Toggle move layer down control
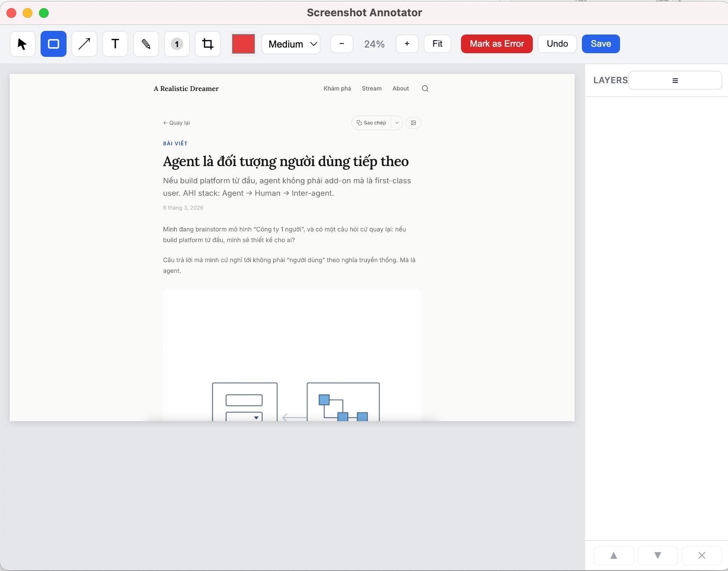This screenshot has height=571, width=728. 657,555
